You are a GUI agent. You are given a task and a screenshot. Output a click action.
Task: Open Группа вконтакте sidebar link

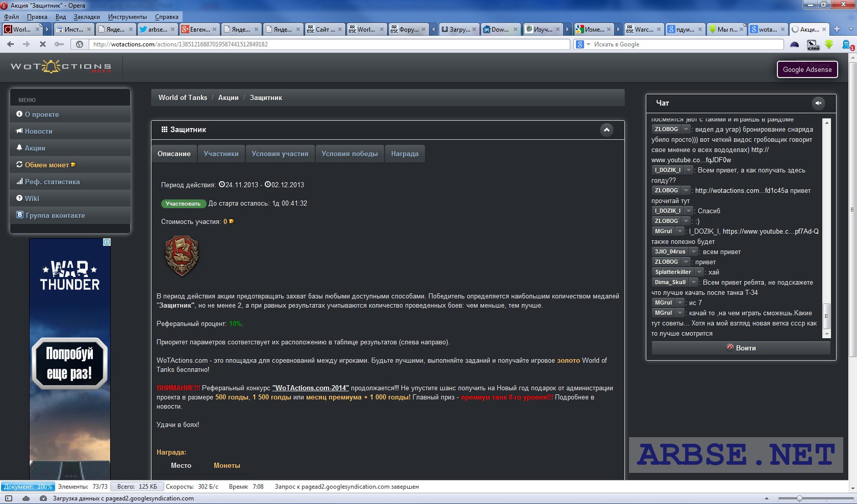(70, 215)
